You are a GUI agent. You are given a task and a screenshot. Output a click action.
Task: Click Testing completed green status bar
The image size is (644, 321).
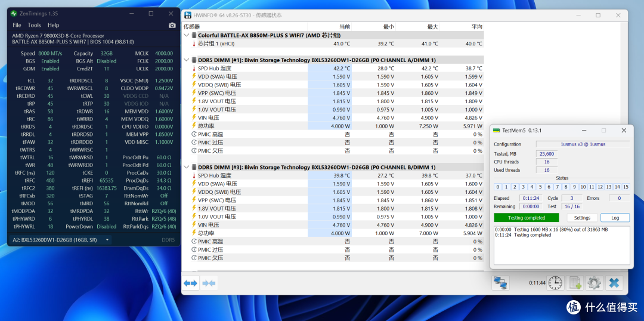tap(526, 218)
